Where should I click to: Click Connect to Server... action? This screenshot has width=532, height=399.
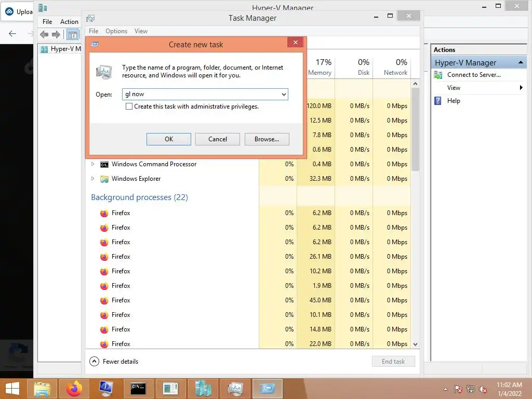coord(474,75)
